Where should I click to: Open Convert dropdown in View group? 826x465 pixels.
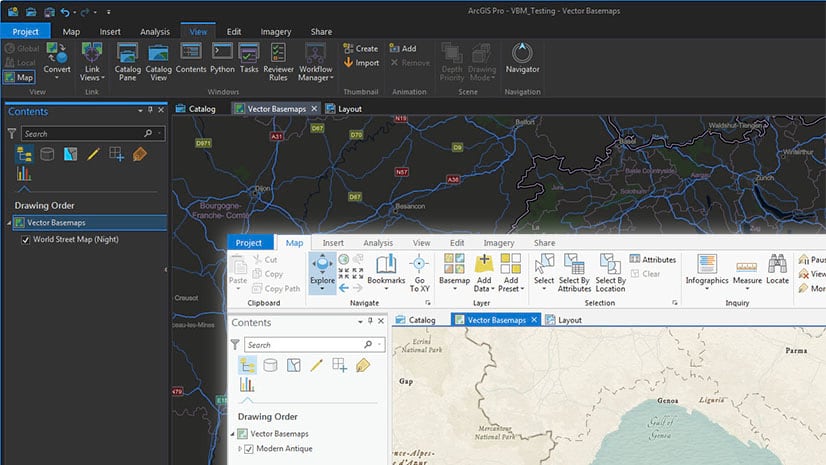(57, 62)
